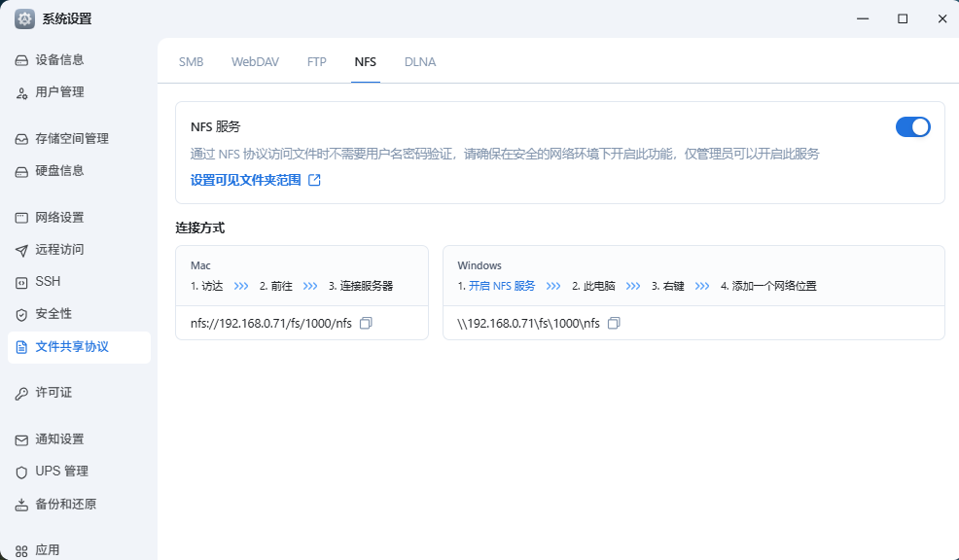The width and height of the screenshot is (959, 560).
Task: Select the Storage Space Management (存储空间管理) icon
Action: (x=21, y=139)
